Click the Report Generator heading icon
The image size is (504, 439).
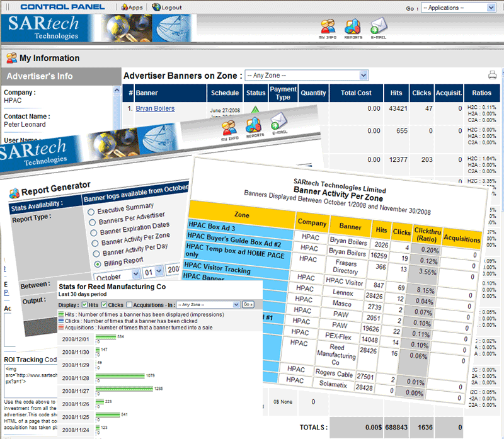coord(14,193)
